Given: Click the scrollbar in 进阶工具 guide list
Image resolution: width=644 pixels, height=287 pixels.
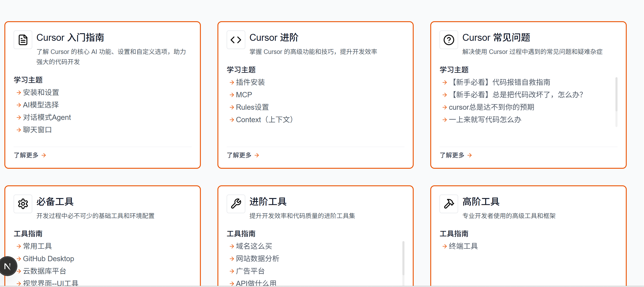Looking at the screenshot, I should (403, 258).
